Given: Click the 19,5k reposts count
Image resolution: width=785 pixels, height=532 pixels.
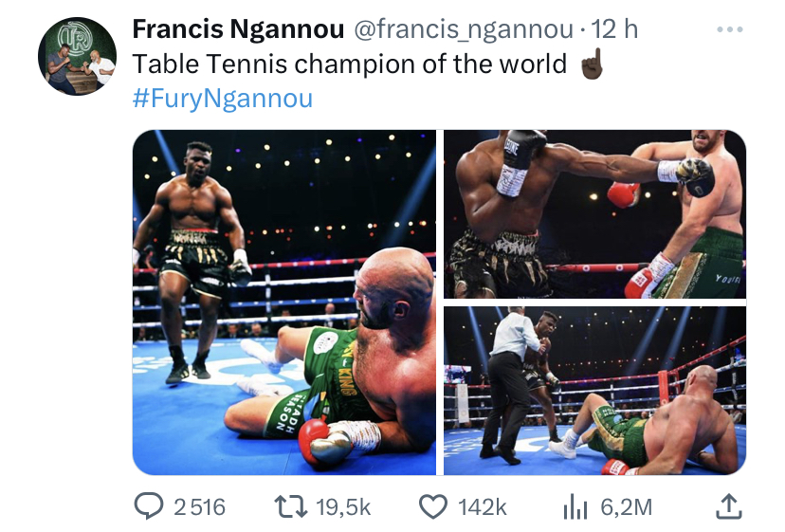Looking at the screenshot, I should [x=343, y=507].
